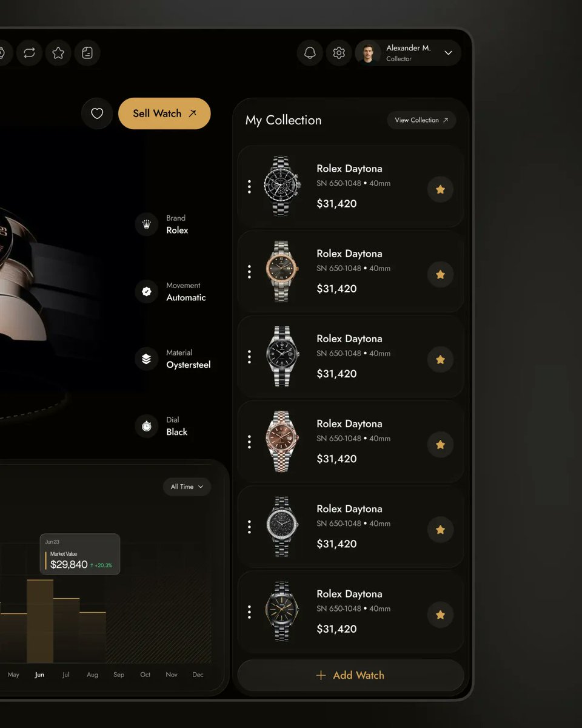
Task: Open the All Time range dropdown
Action: tap(187, 487)
